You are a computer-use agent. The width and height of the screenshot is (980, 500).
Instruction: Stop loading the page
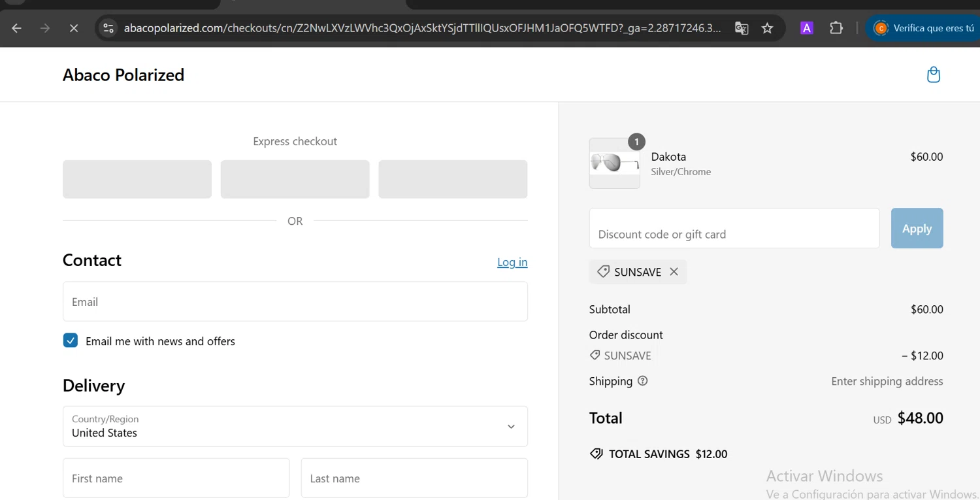click(x=74, y=28)
